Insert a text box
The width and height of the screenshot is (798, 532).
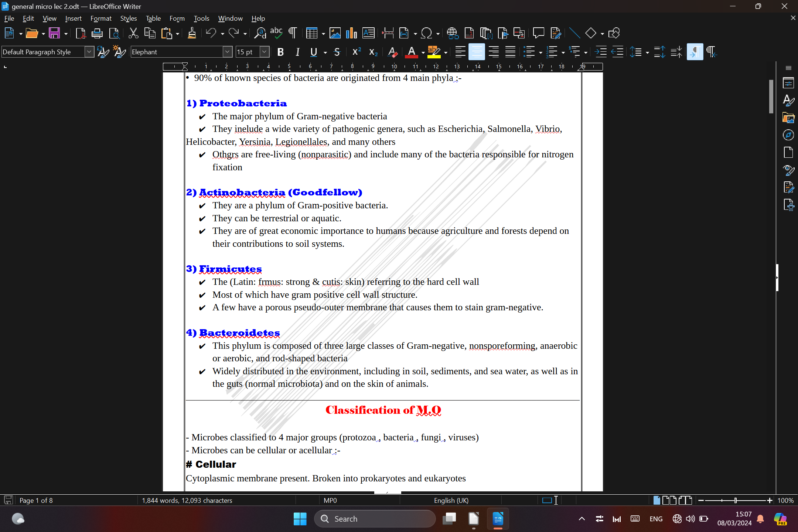pyautogui.click(x=368, y=33)
